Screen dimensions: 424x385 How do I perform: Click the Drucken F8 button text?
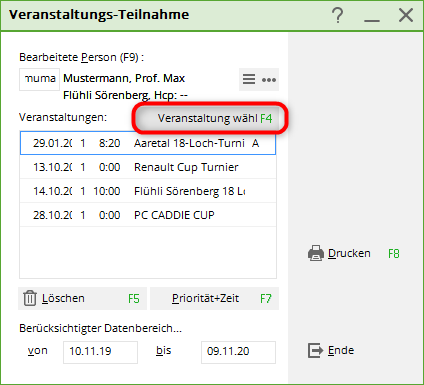tap(349, 253)
